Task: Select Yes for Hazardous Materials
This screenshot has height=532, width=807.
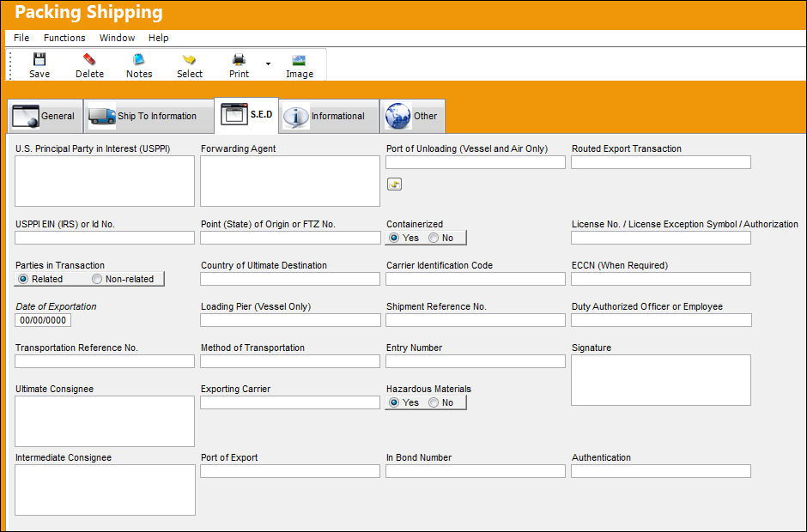Action: [x=394, y=402]
